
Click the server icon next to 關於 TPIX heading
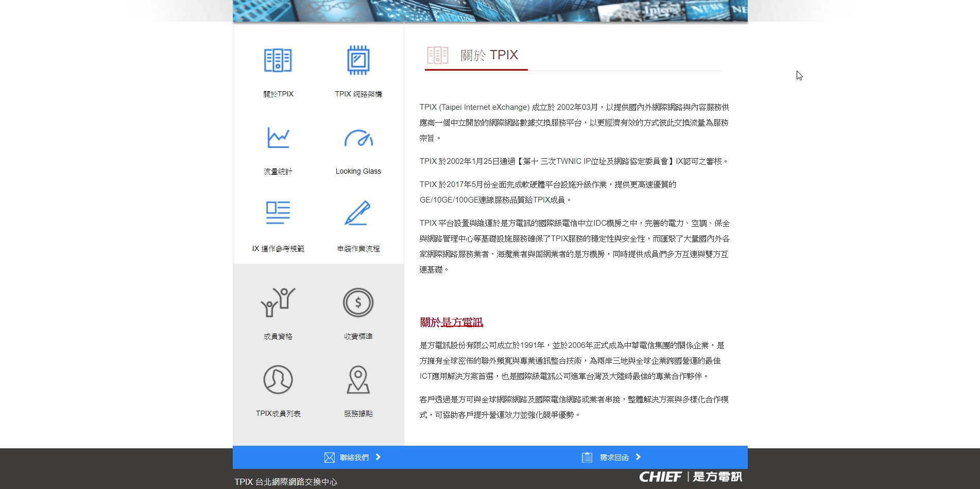pos(438,55)
